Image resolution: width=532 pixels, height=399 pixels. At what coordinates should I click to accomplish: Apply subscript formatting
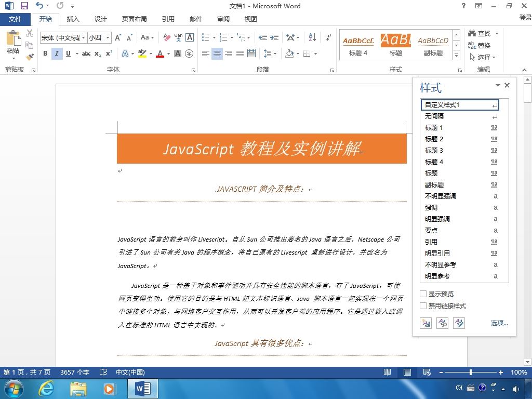[x=98, y=54]
